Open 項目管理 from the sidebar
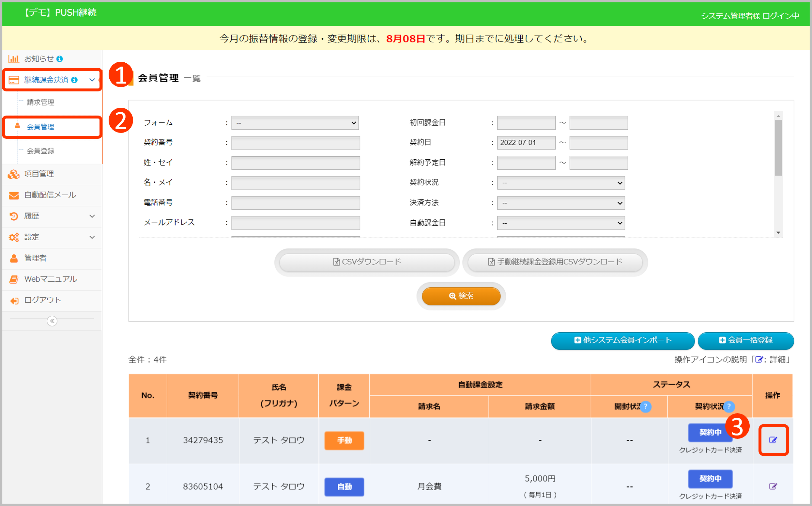Screen dimensions: 812x506 point(39,174)
